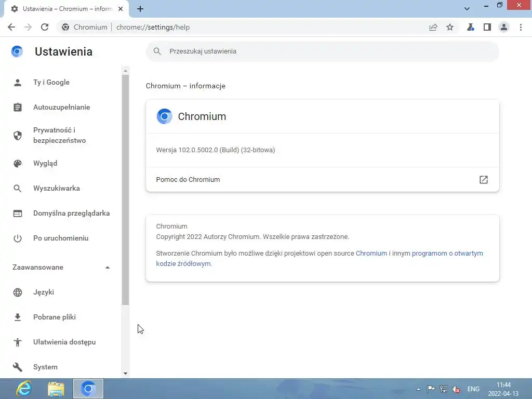Collapse the Zaawansowane section
The height and width of the screenshot is (399, 532).
point(61,268)
